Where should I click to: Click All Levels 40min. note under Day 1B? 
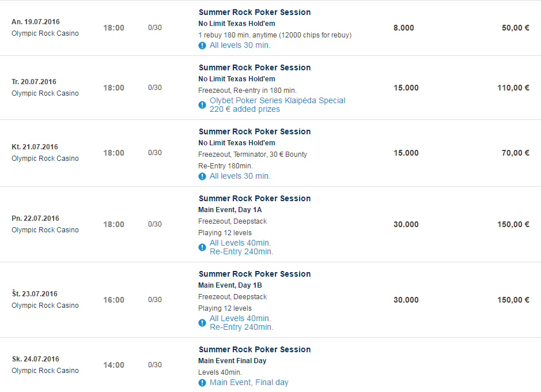coord(240,318)
